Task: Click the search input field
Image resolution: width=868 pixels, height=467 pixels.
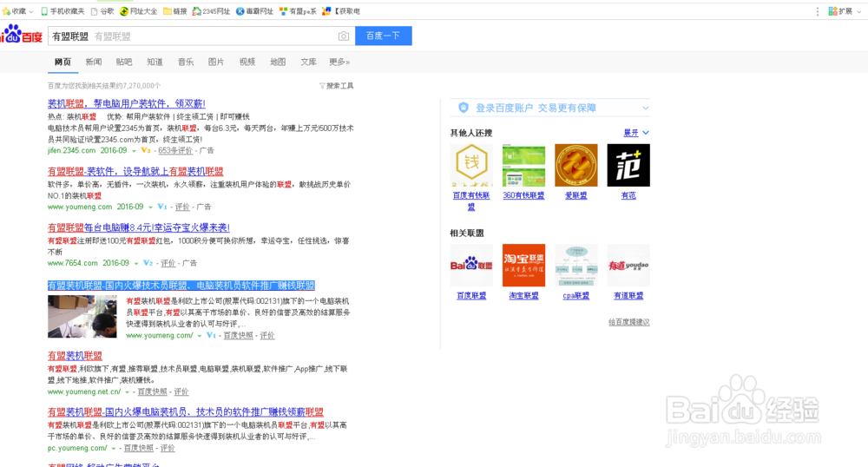Action: click(x=201, y=36)
